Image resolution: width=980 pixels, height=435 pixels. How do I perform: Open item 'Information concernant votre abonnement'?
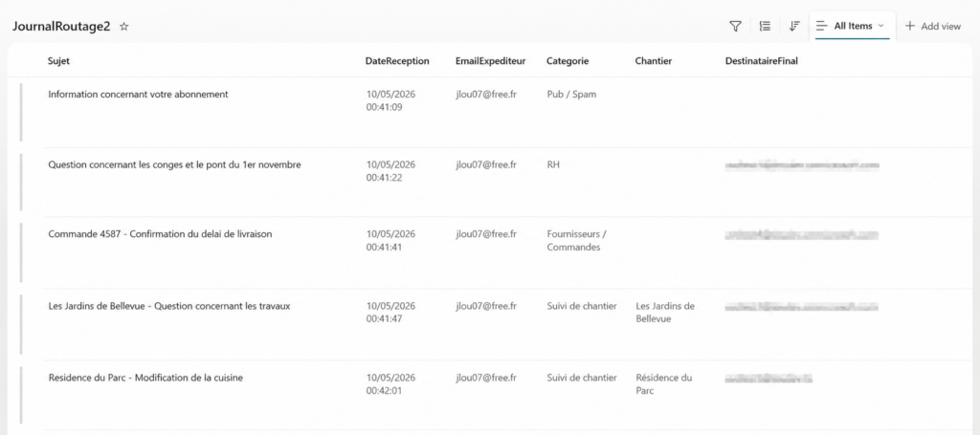[x=138, y=95]
